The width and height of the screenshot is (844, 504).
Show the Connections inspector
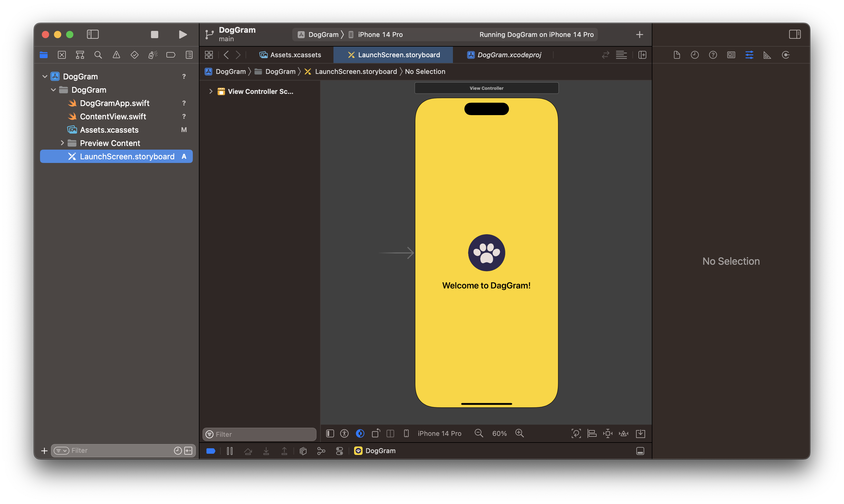[x=785, y=55]
